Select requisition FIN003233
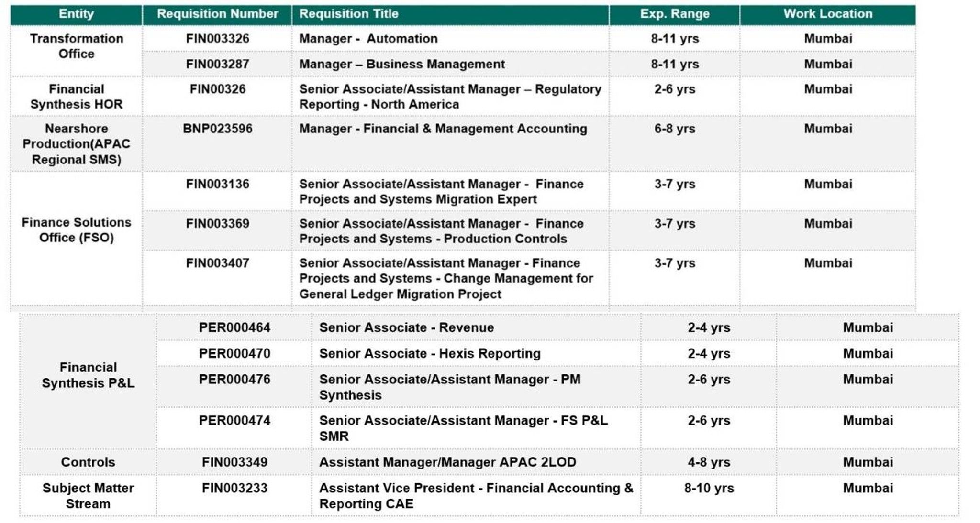 (234, 488)
